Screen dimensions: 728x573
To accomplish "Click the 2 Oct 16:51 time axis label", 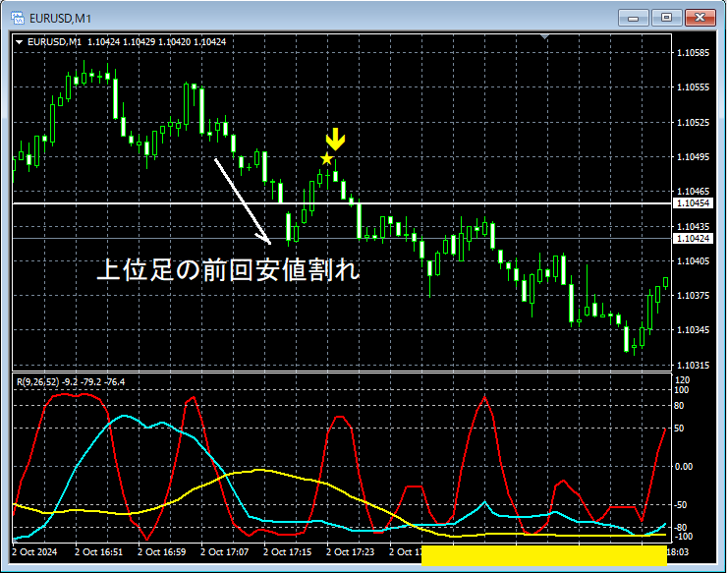I will click(x=98, y=552).
